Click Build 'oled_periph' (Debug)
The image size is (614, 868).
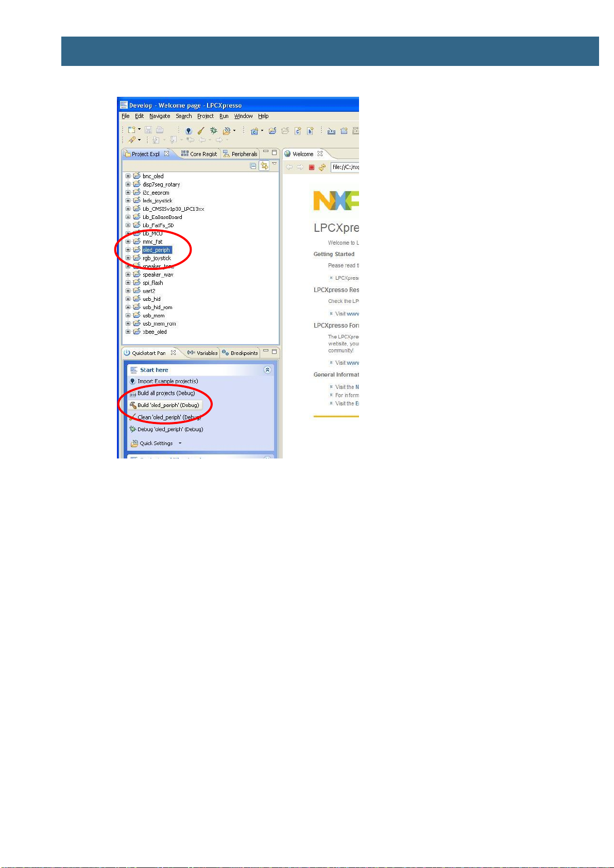pyautogui.click(x=165, y=405)
